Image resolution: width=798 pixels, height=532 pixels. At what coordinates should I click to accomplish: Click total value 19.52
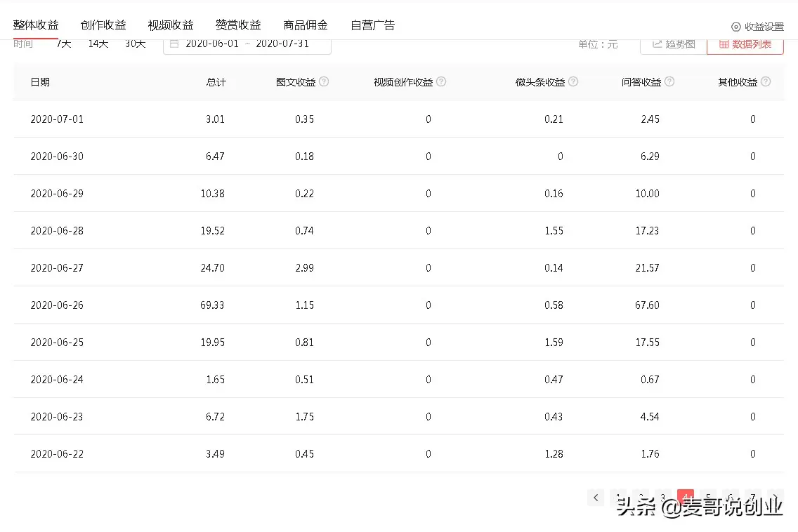212,230
